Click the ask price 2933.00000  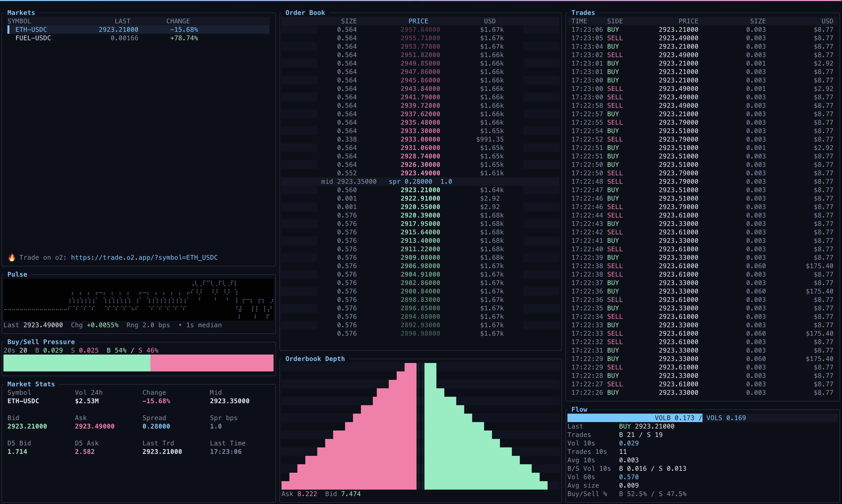click(420, 139)
